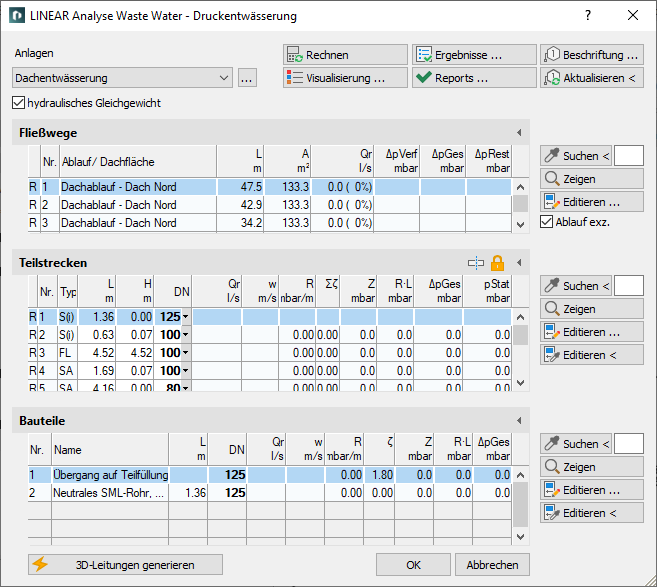
Task: Click Fließwege list scroll down arrow
Action: (x=520, y=225)
